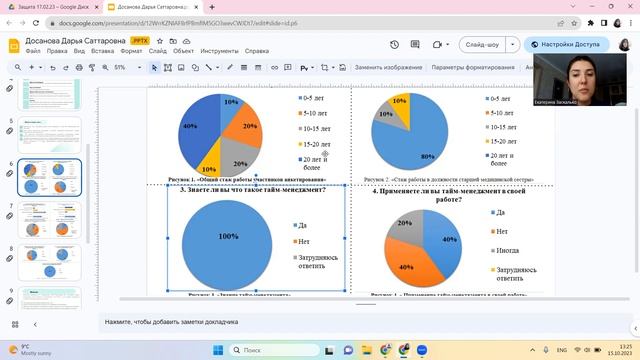Open Параметры форматирования options

pos(473,67)
